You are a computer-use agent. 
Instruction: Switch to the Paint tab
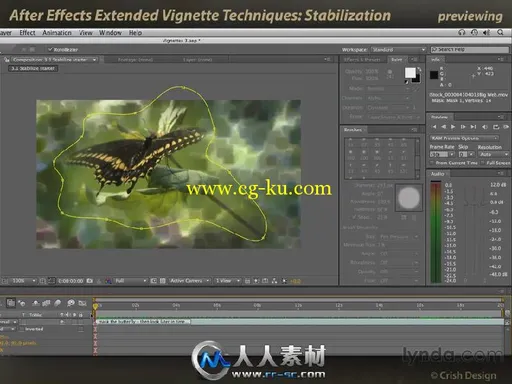pyautogui.click(x=396, y=60)
